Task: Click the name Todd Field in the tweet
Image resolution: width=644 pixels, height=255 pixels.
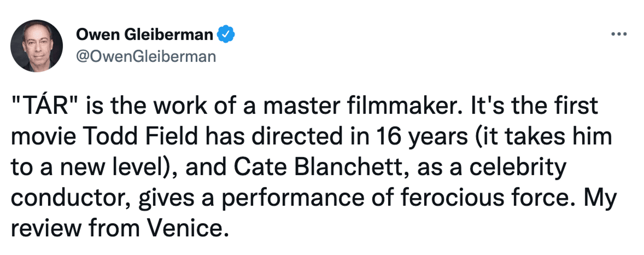Action: (x=140, y=136)
